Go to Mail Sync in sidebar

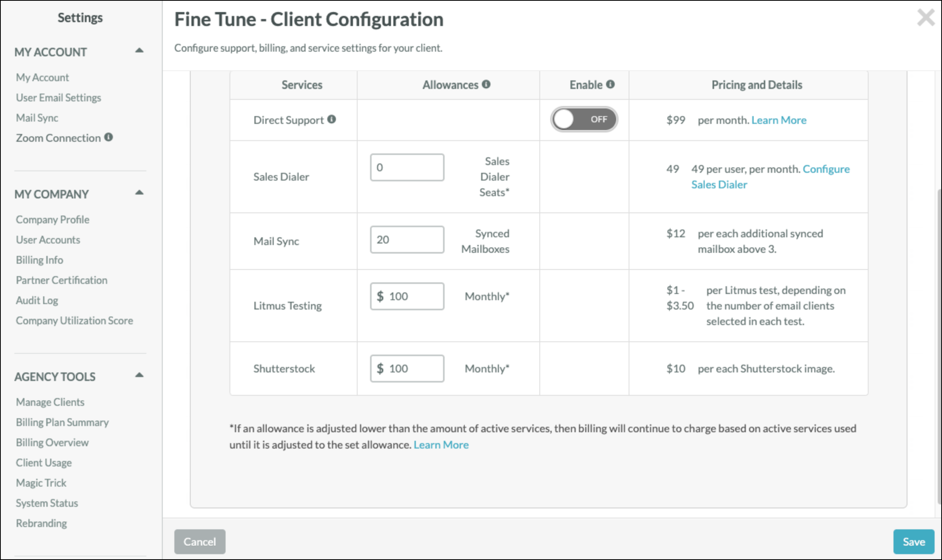pos(37,118)
